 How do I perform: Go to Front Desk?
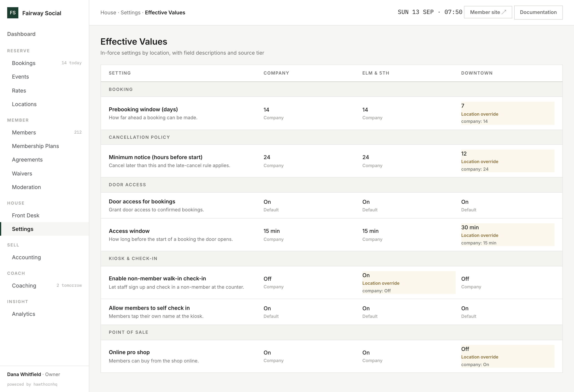pyautogui.click(x=44, y=215)
